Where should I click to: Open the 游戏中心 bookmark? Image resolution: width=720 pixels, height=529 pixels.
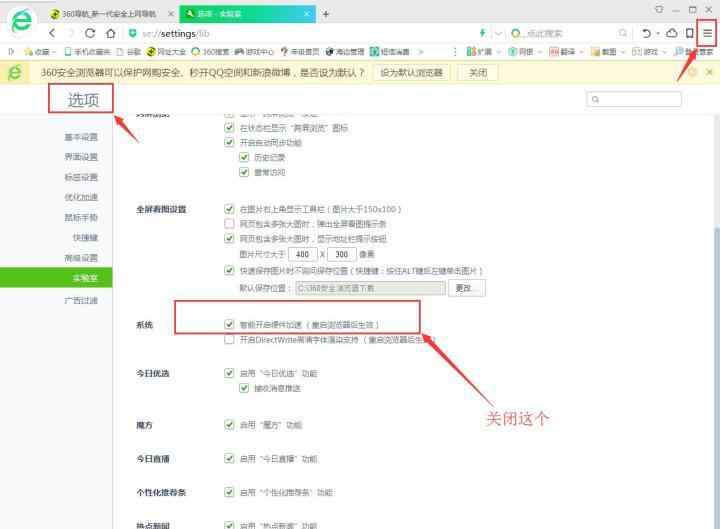[x=254, y=52]
